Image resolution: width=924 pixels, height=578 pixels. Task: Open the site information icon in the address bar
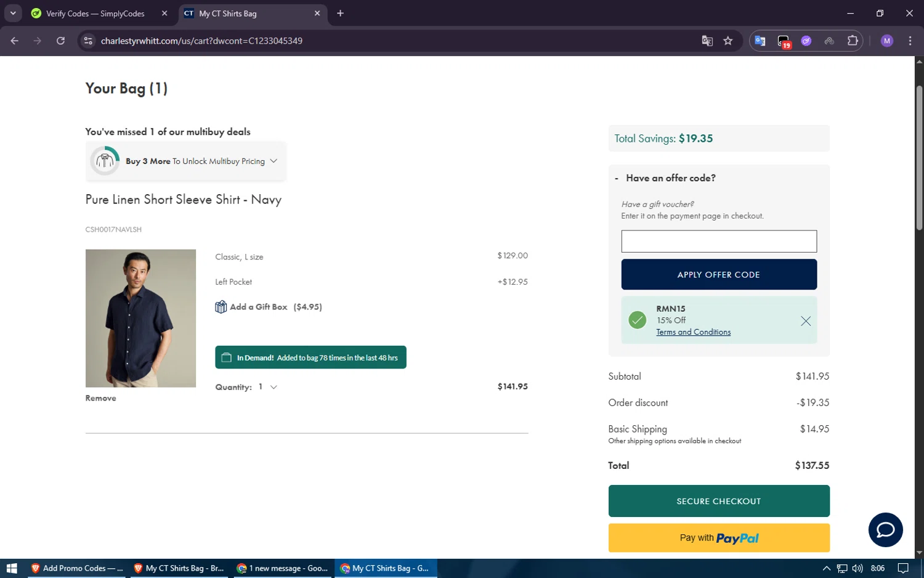[x=88, y=41]
